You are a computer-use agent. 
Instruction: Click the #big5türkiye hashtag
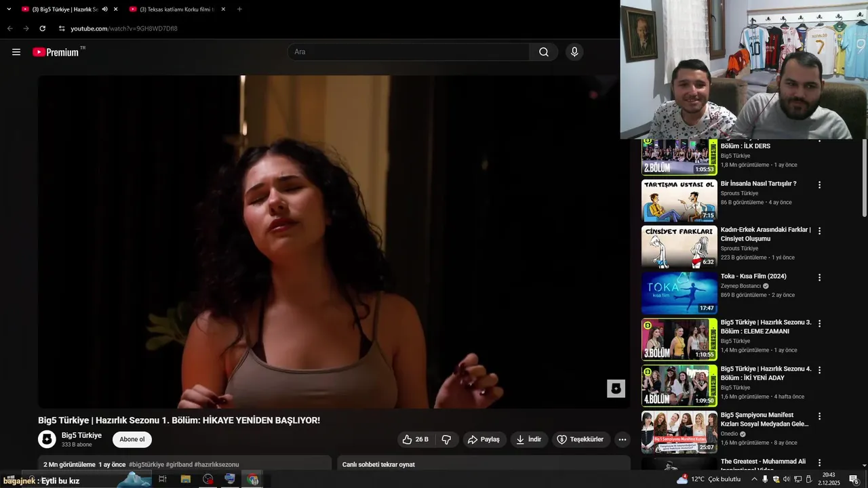[146, 464]
